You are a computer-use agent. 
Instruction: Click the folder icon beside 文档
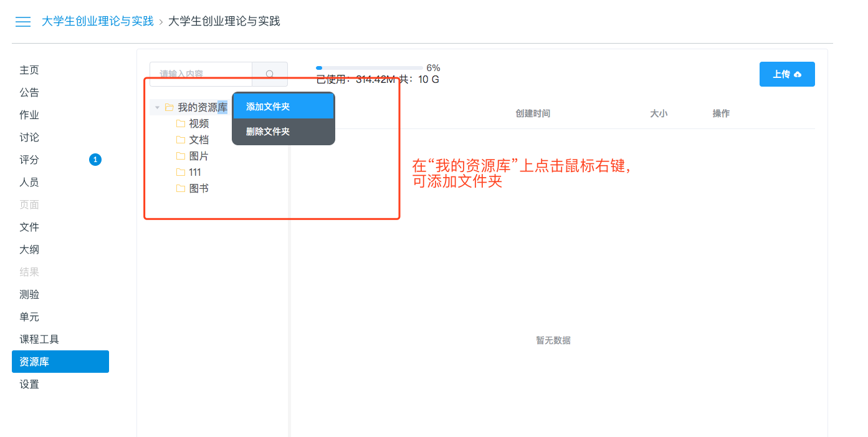(181, 140)
